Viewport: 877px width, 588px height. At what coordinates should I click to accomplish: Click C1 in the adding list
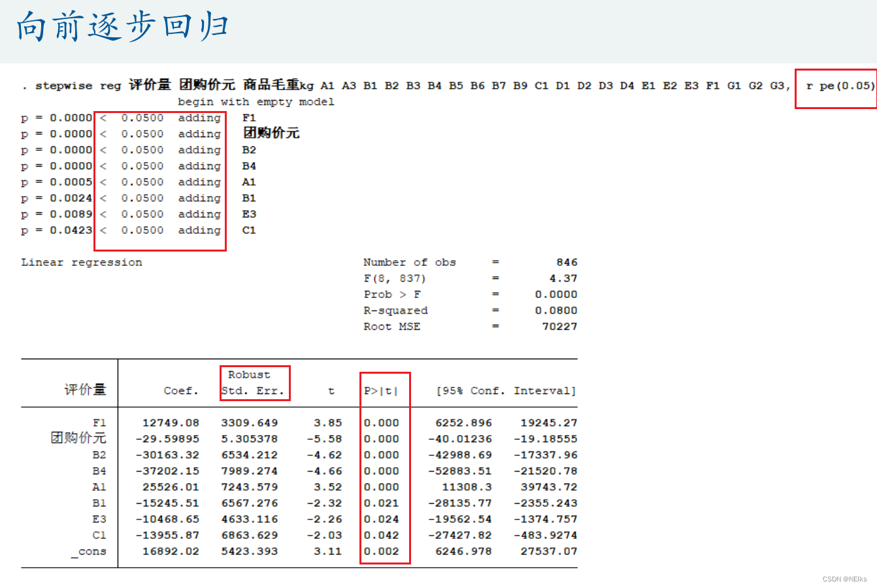click(249, 231)
